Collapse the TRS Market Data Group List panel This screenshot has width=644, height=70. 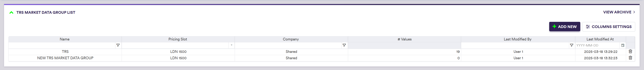(x=11, y=12)
